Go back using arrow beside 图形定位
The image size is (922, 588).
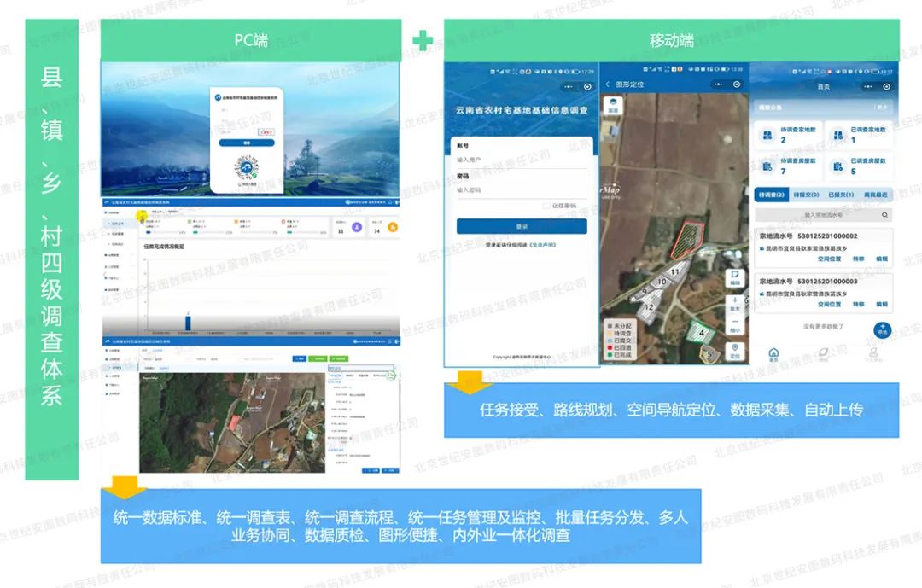(607, 85)
